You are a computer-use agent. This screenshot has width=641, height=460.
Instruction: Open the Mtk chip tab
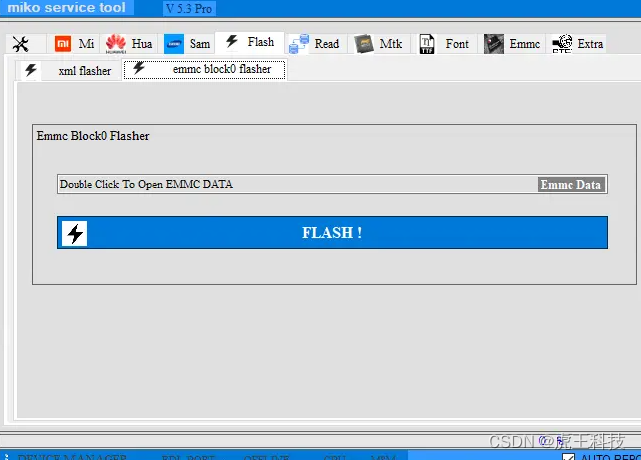(379, 44)
